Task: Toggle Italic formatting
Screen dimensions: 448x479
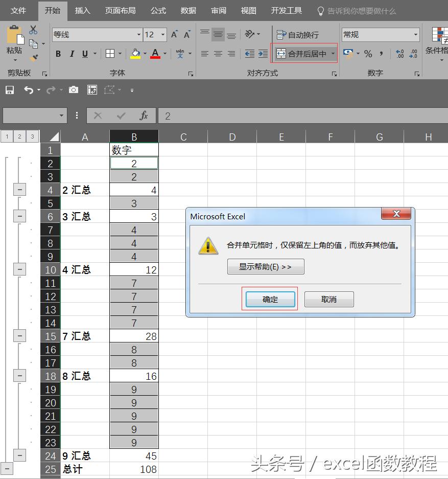Action: (x=72, y=54)
